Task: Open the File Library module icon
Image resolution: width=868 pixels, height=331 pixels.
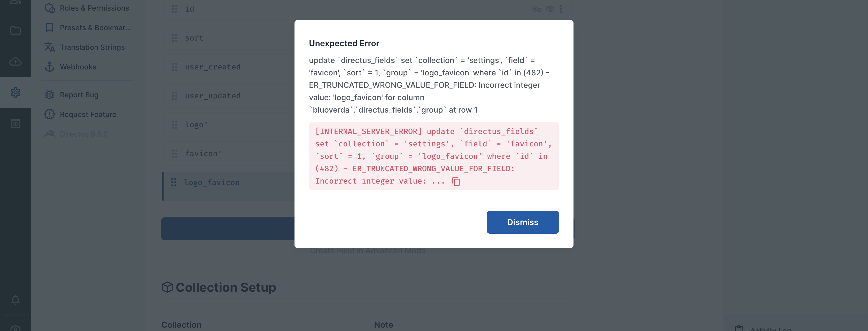Action: pyautogui.click(x=16, y=30)
